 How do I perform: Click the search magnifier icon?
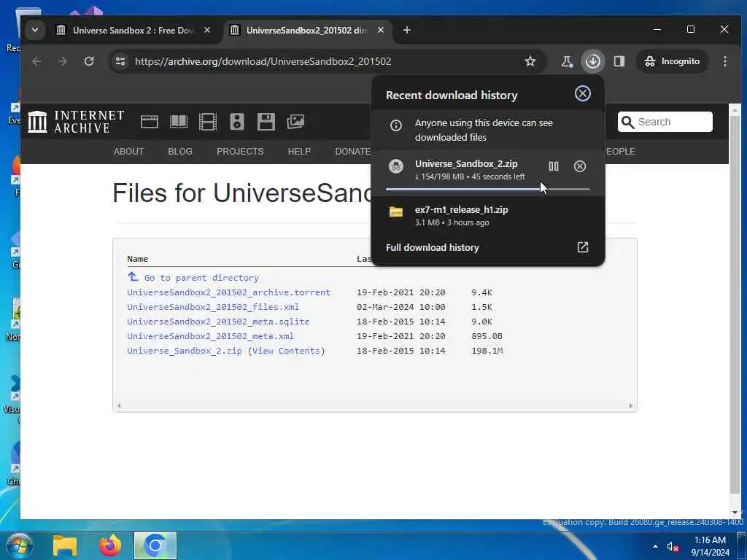tap(628, 122)
